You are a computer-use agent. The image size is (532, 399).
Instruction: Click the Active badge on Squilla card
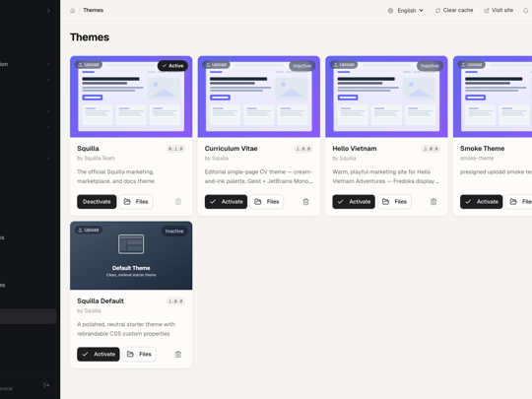172,66
